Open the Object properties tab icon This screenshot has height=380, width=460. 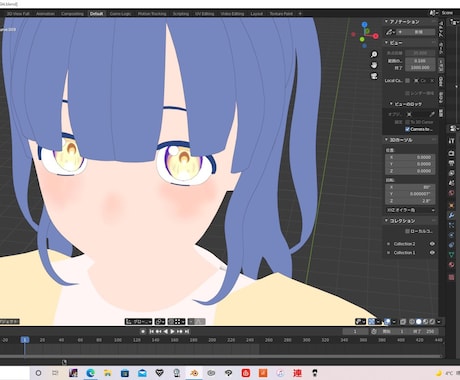(451, 205)
